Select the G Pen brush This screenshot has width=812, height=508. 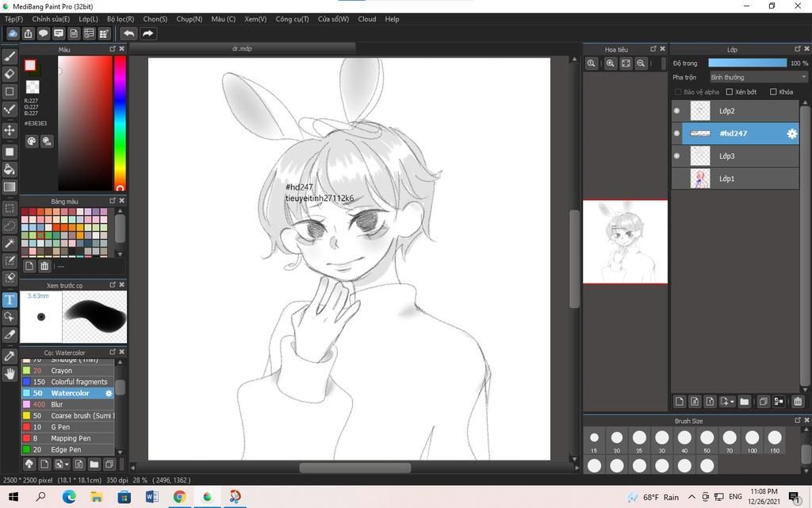coord(68,427)
